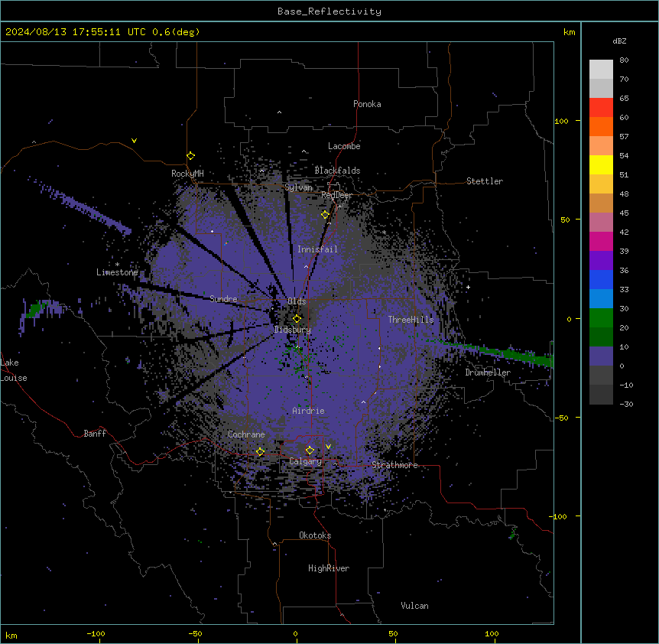The height and width of the screenshot is (644, 659).
Task: Click the dBZ legend heading
Action: [x=619, y=41]
